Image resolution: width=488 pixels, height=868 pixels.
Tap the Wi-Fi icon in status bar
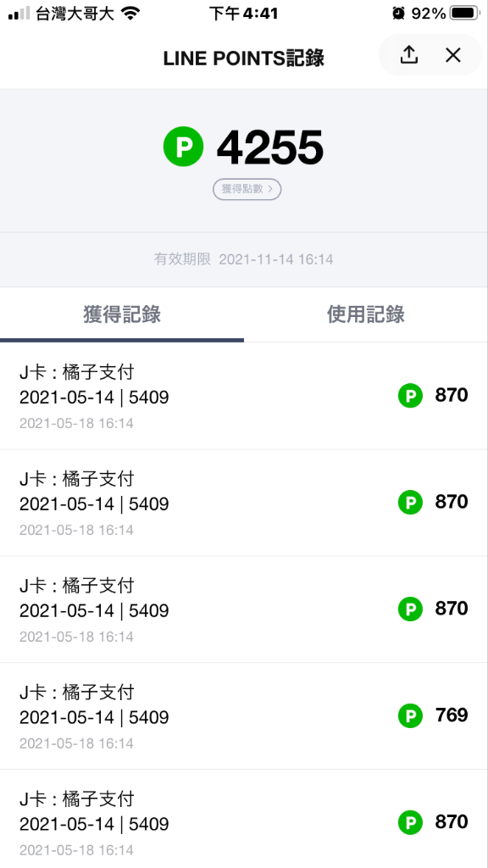click(x=130, y=14)
